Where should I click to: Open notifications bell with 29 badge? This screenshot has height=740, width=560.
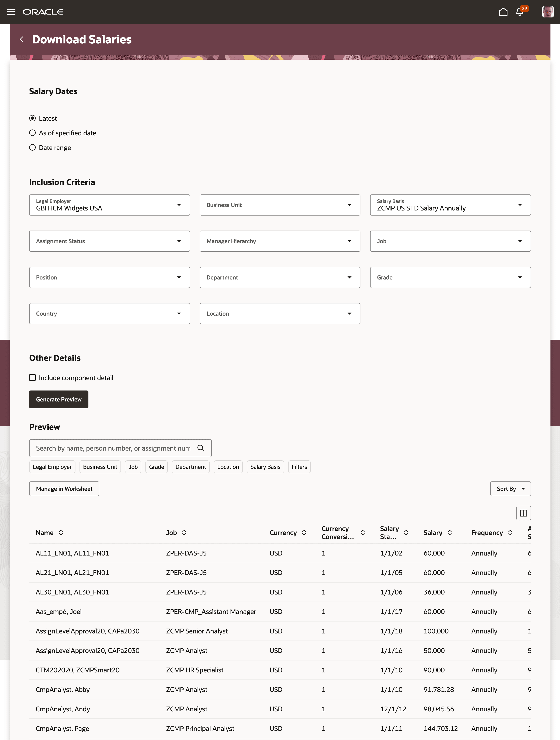click(520, 12)
